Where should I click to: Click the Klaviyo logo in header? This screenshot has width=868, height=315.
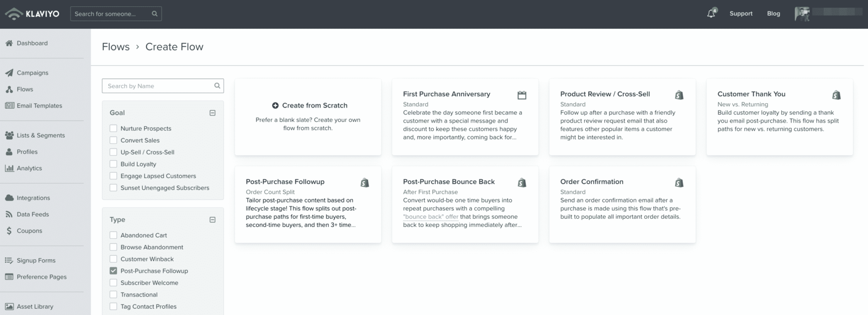pos(32,14)
